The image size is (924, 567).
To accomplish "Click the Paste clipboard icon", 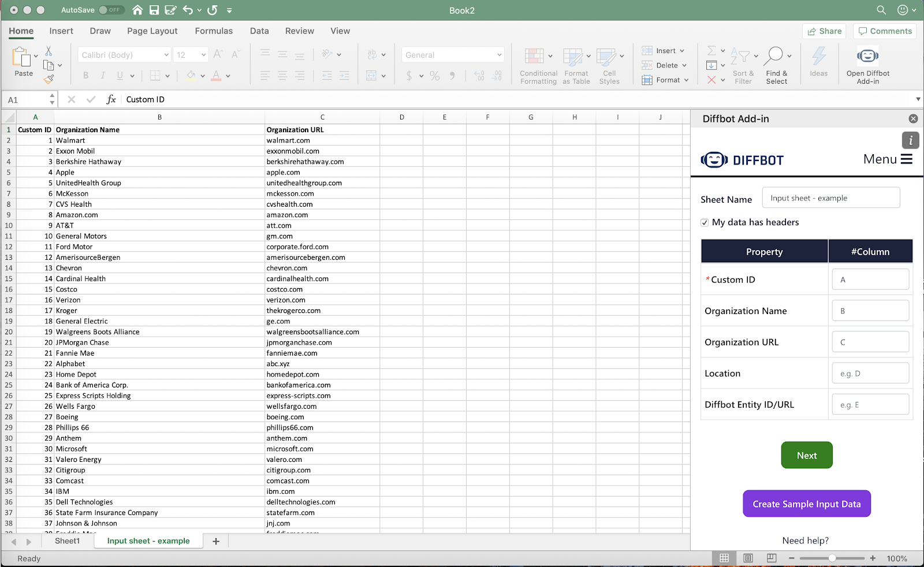I will pyautogui.click(x=21, y=57).
